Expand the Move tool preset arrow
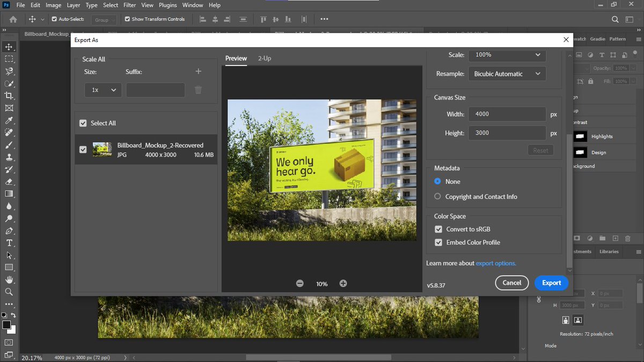644x362 pixels. coord(43,19)
